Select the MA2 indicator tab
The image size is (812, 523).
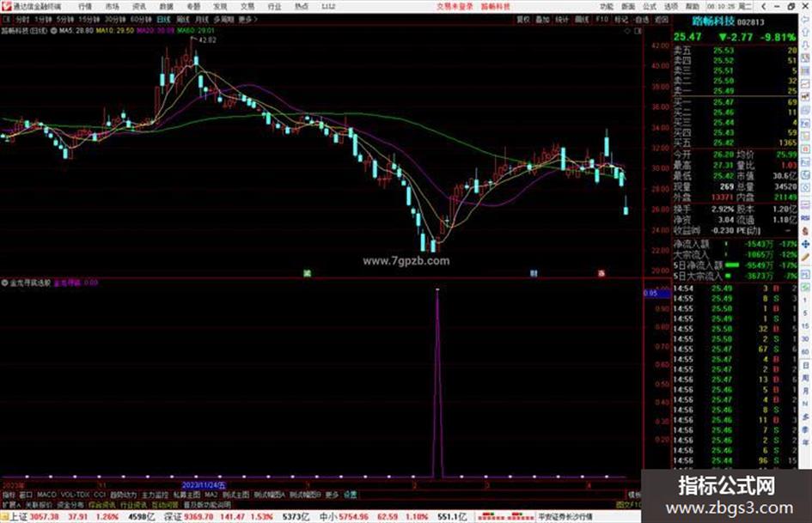pyautogui.click(x=211, y=495)
